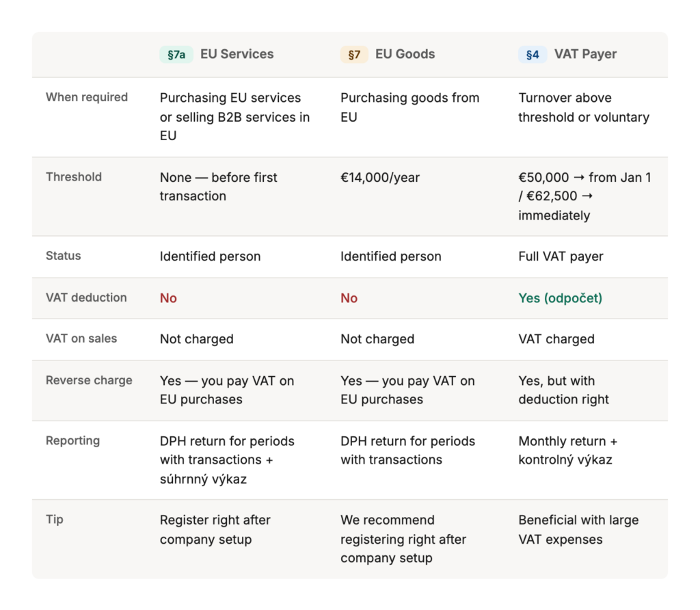Click the blue §4 badge

532,55
